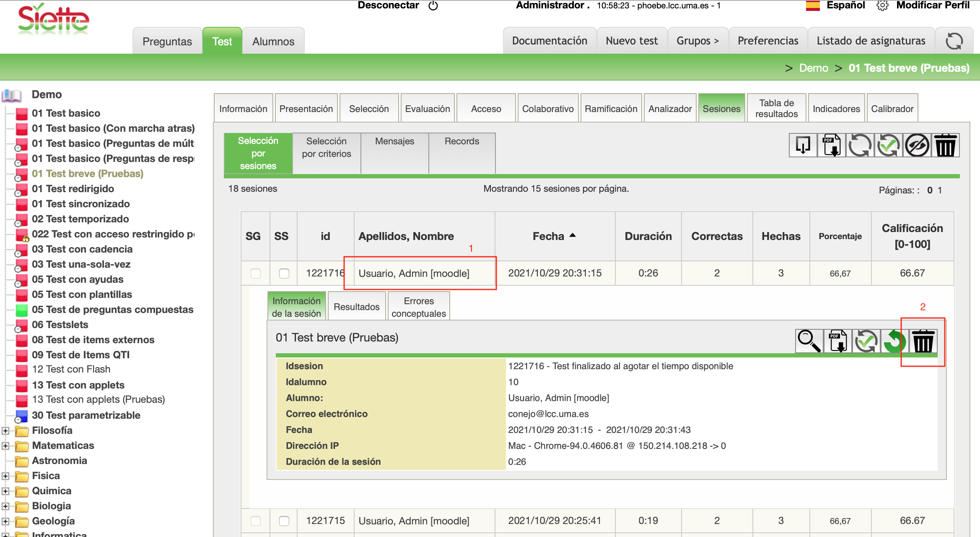The image size is (980, 537).
Task: Open the Selección por criterios tab
Action: click(326, 148)
